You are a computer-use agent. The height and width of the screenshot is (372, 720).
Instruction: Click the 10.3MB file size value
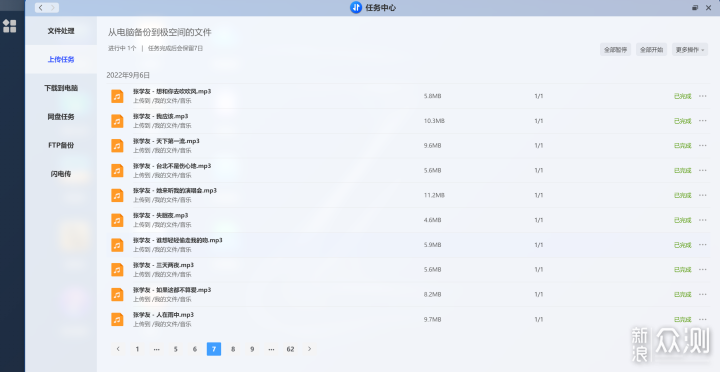pyautogui.click(x=434, y=121)
